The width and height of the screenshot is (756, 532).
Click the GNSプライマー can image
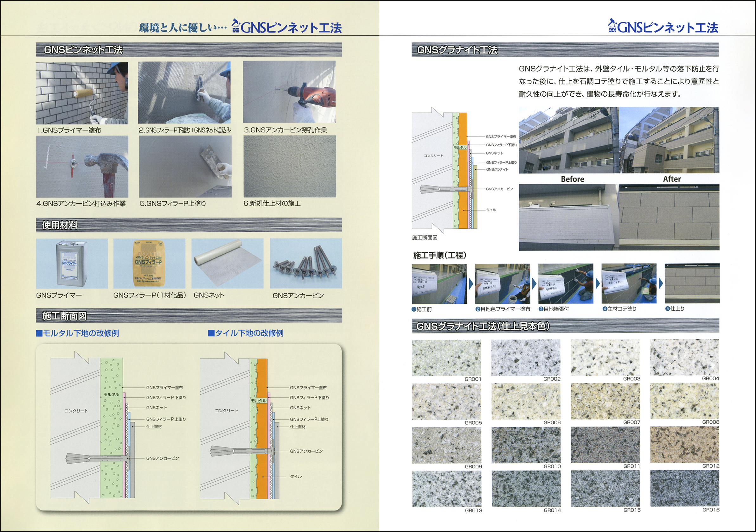(x=72, y=263)
